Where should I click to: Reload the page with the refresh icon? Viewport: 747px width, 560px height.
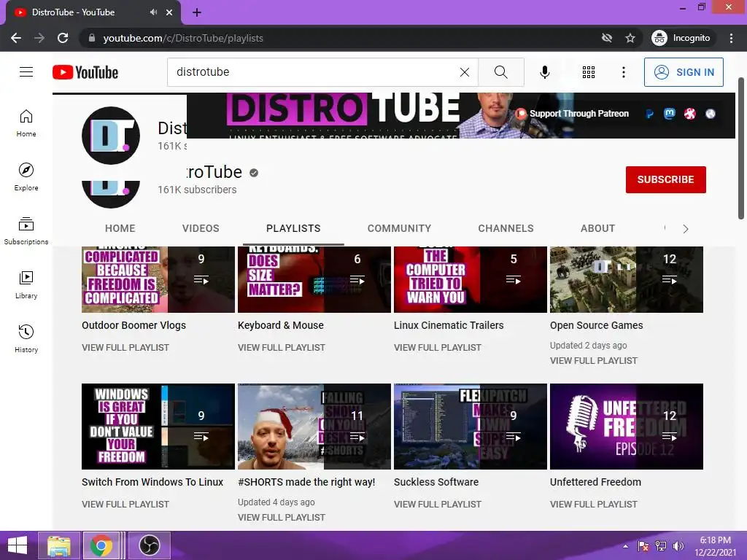(x=63, y=38)
